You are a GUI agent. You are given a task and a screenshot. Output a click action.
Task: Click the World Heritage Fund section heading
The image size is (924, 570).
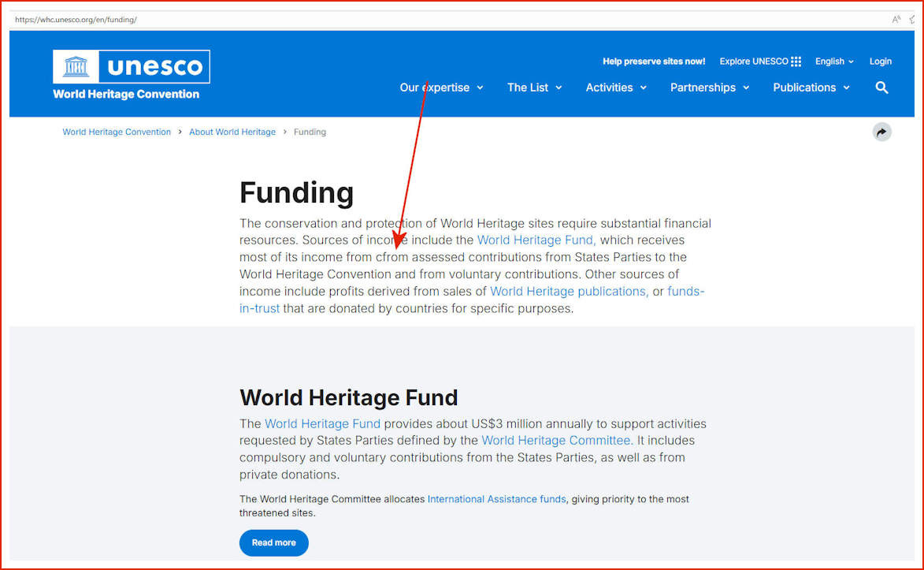(348, 397)
